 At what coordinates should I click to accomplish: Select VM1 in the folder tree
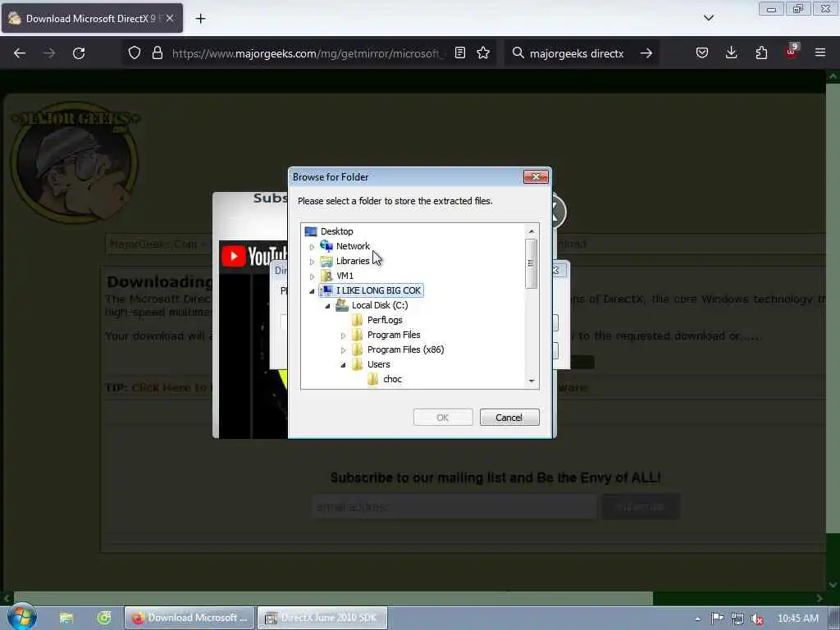click(345, 276)
